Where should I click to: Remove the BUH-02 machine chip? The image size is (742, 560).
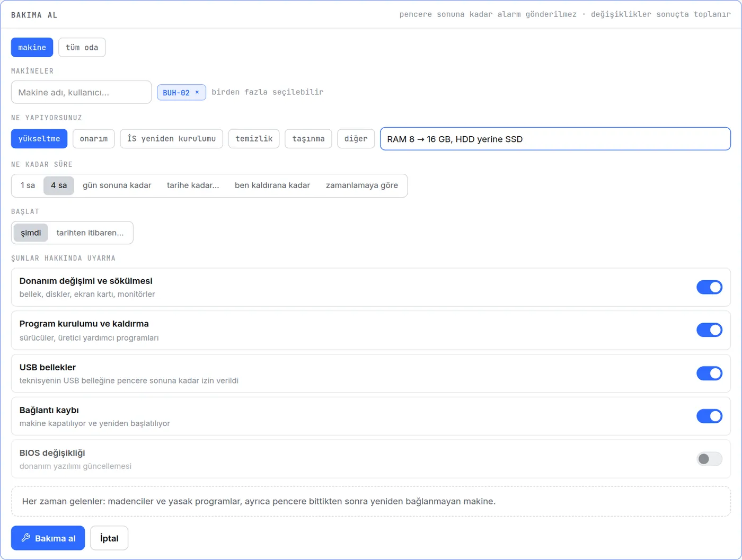point(197,92)
